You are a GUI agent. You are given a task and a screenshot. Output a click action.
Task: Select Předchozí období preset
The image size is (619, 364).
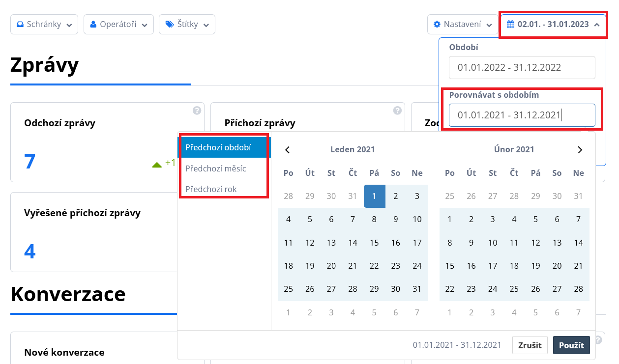[x=224, y=147]
